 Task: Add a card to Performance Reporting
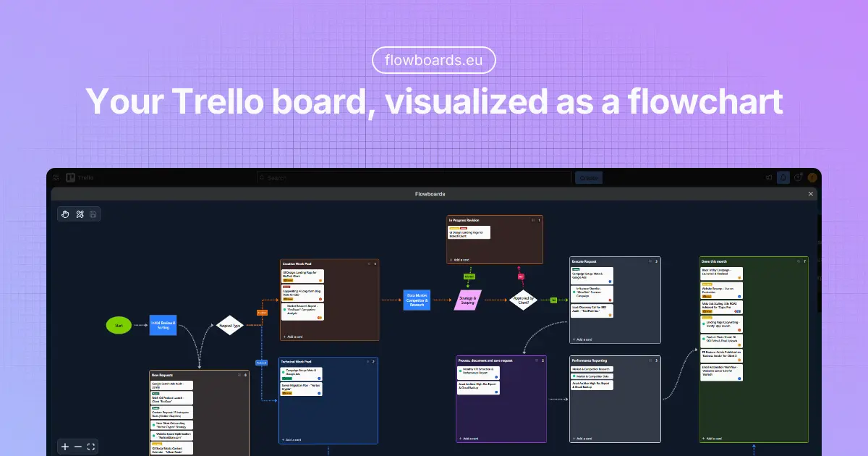tap(583, 439)
